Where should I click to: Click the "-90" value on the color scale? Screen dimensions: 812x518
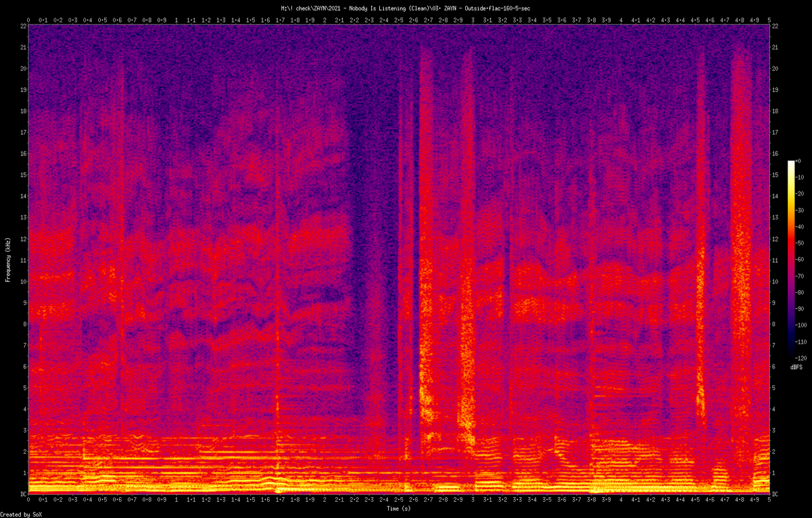coord(801,309)
